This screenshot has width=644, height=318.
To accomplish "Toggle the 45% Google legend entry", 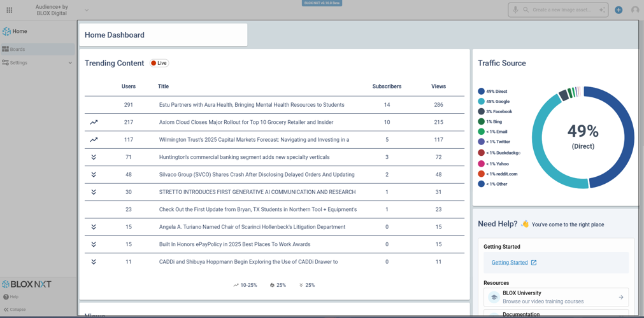I will (497, 102).
